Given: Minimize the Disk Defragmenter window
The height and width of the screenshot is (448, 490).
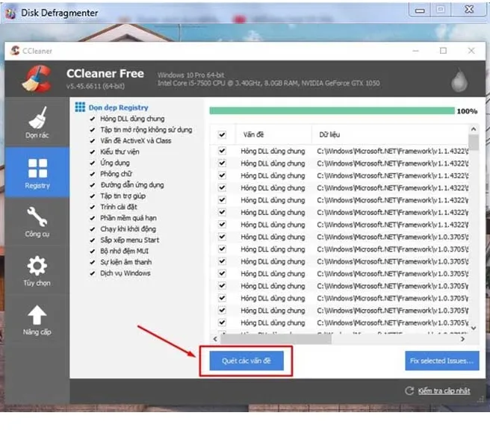Looking at the screenshot, I should (x=420, y=10).
